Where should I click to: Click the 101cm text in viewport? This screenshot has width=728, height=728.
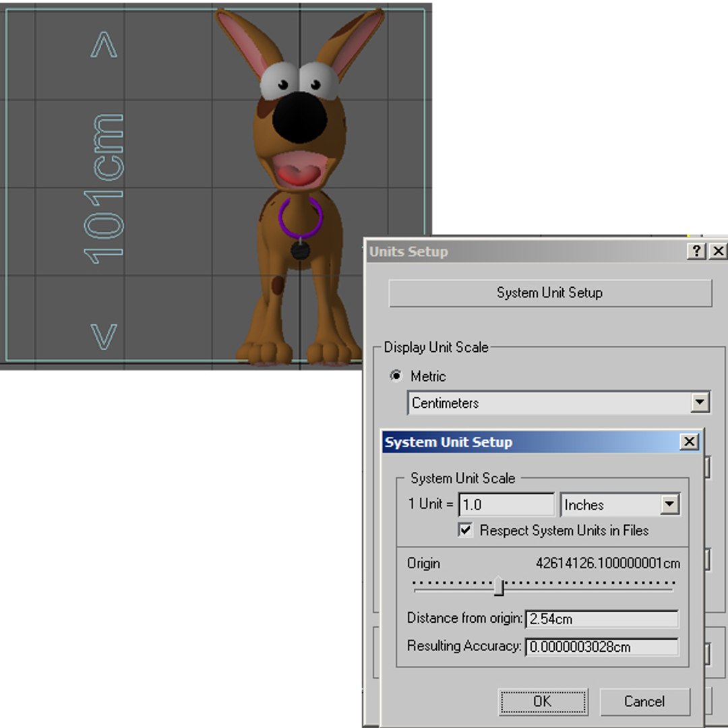coord(103,189)
